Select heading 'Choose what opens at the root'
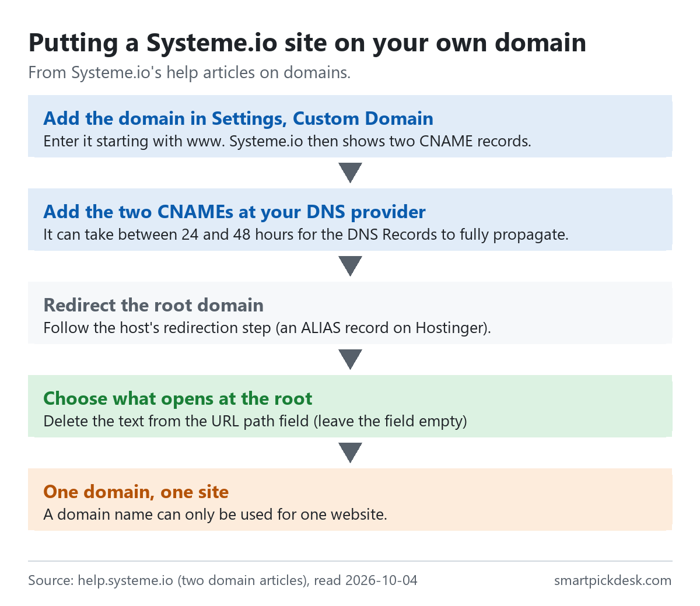The height and width of the screenshot is (606, 700). coord(178,398)
